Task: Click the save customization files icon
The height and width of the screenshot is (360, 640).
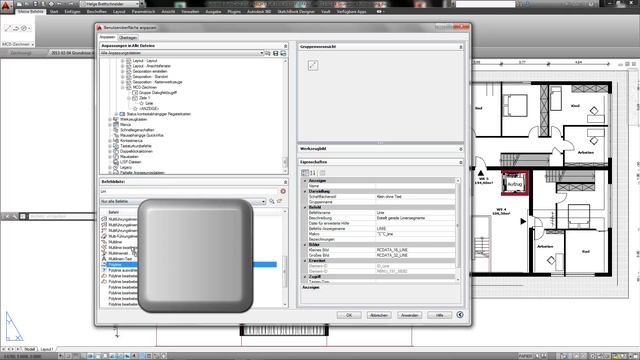Action: 276,53
